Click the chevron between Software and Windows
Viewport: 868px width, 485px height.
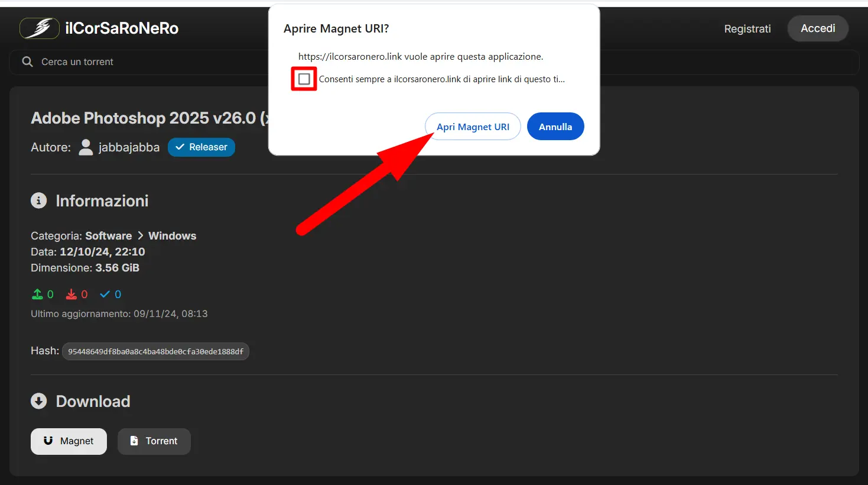[141, 235]
